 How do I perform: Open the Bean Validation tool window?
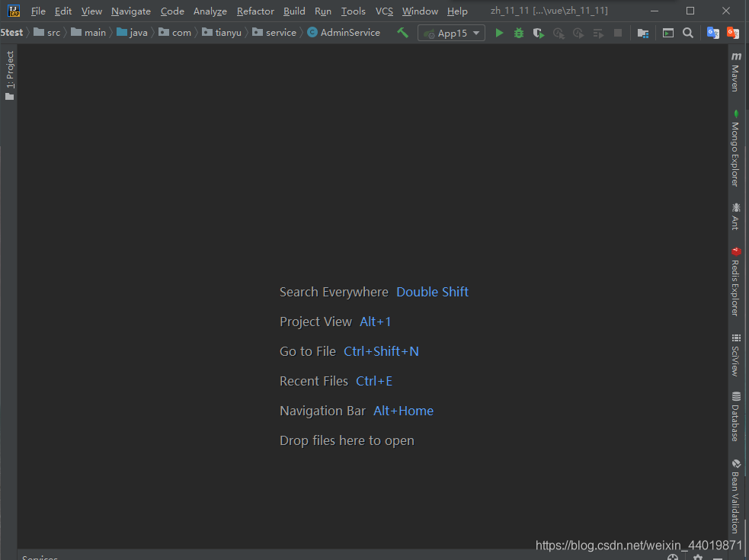735,497
